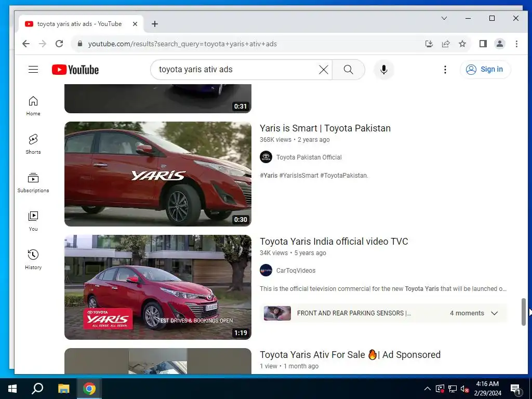This screenshot has height=399, width=532.
Task: Open YouTube settings three-dot menu
Action: 445,70
